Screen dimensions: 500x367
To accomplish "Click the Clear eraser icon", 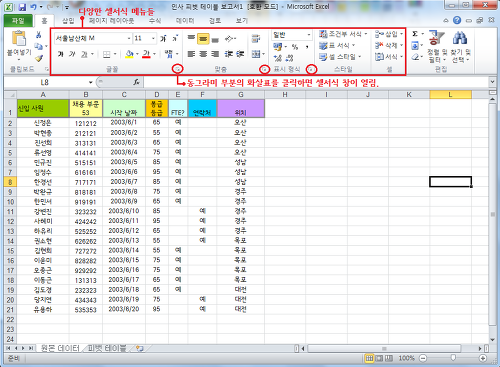I will [x=415, y=57].
